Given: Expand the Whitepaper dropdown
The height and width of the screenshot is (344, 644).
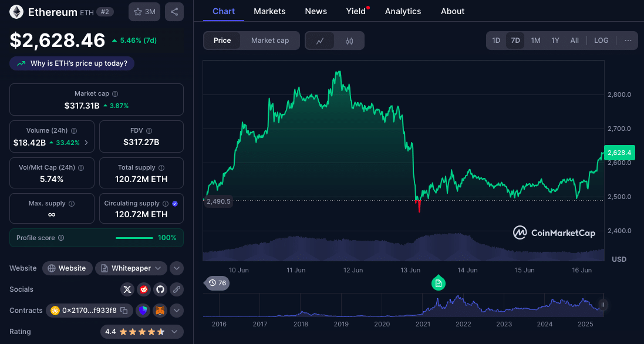Looking at the screenshot, I should tap(131, 268).
